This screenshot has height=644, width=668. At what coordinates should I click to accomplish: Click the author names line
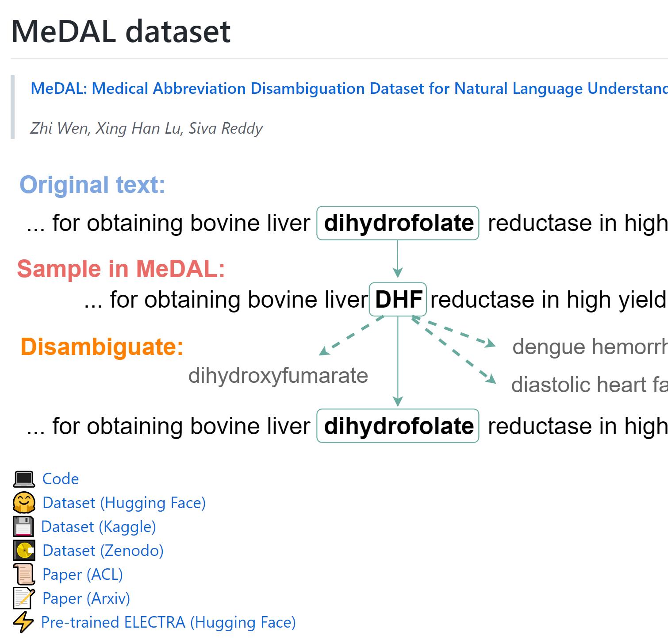146,128
